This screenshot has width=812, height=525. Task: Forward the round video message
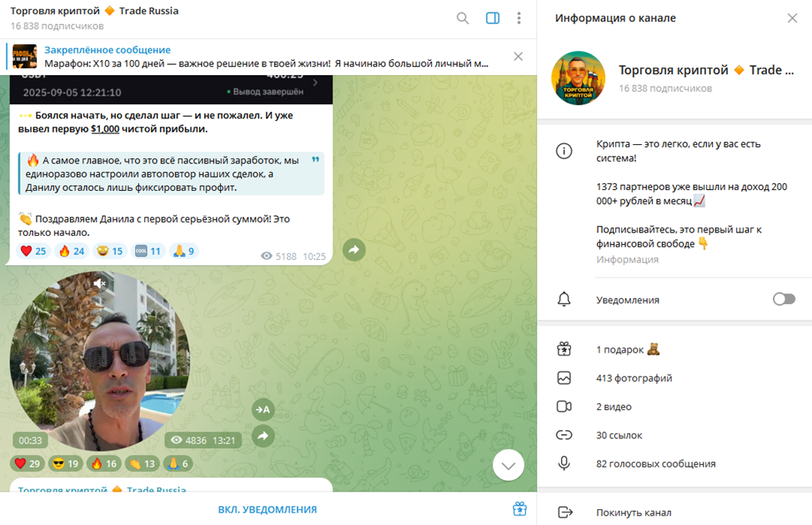pyautogui.click(x=263, y=436)
